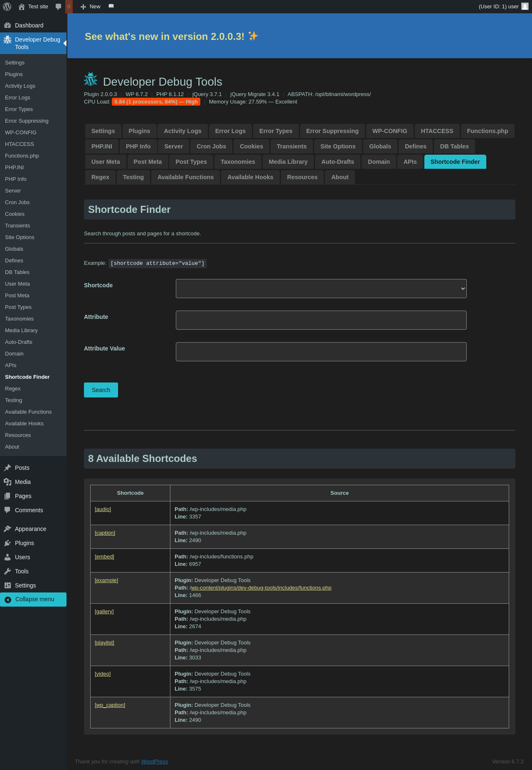Click the Tools wrench icon in sidebar

click(7, 571)
